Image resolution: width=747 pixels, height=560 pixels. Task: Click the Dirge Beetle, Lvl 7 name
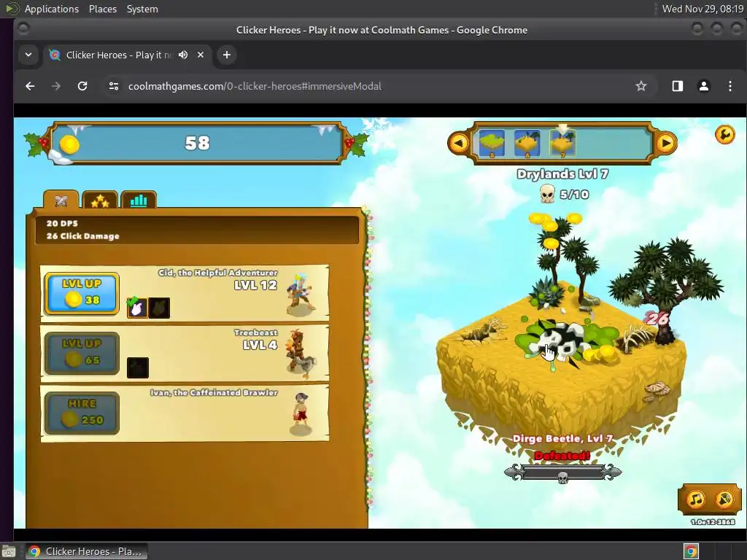click(562, 438)
